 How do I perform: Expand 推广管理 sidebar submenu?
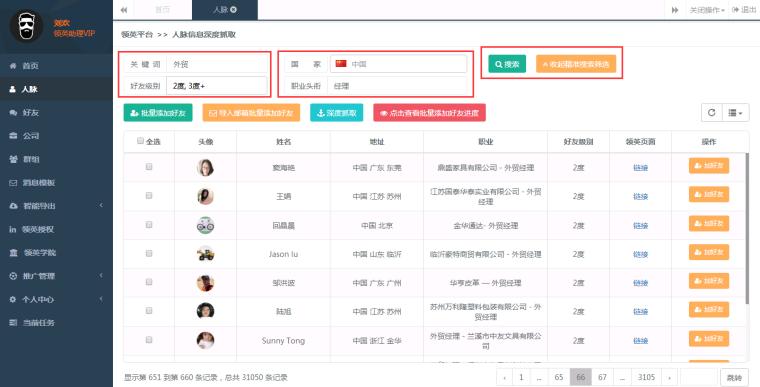[56, 276]
